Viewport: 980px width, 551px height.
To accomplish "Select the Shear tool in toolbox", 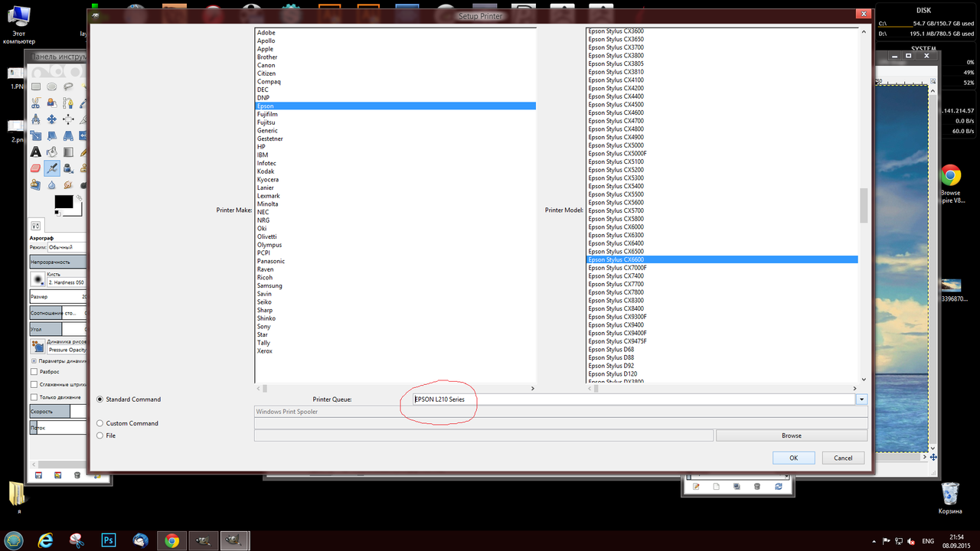I will (x=51, y=135).
